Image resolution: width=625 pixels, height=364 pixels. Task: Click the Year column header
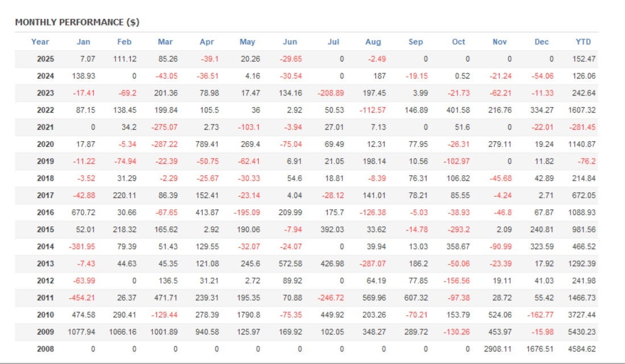click(x=40, y=42)
